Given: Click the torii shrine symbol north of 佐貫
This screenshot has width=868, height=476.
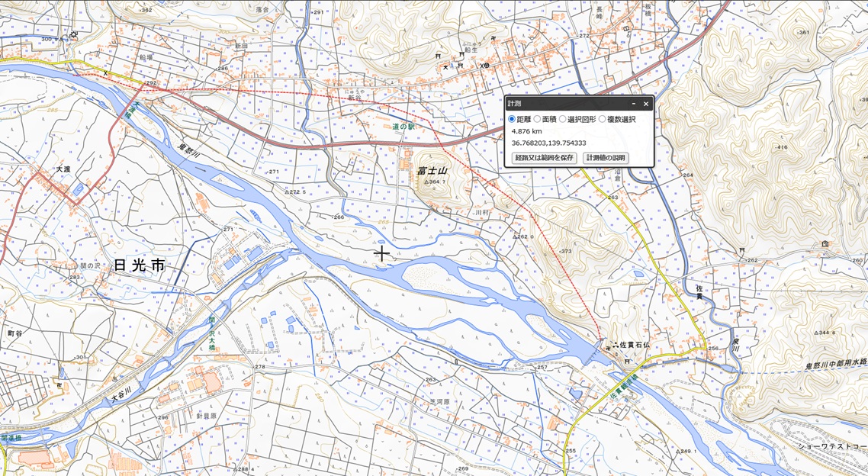Looking at the screenshot, I should [741, 250].
